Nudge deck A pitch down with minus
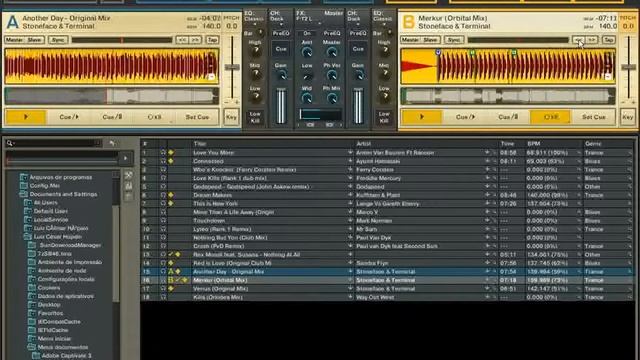 pyautogui.click(x=227, y=102)
